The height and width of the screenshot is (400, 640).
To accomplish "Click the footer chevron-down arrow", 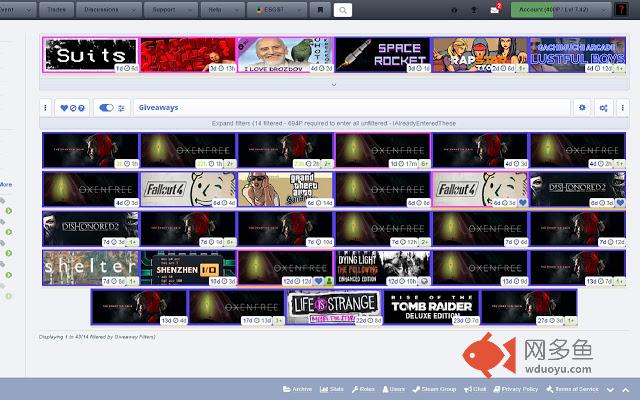I will (610, 389).
